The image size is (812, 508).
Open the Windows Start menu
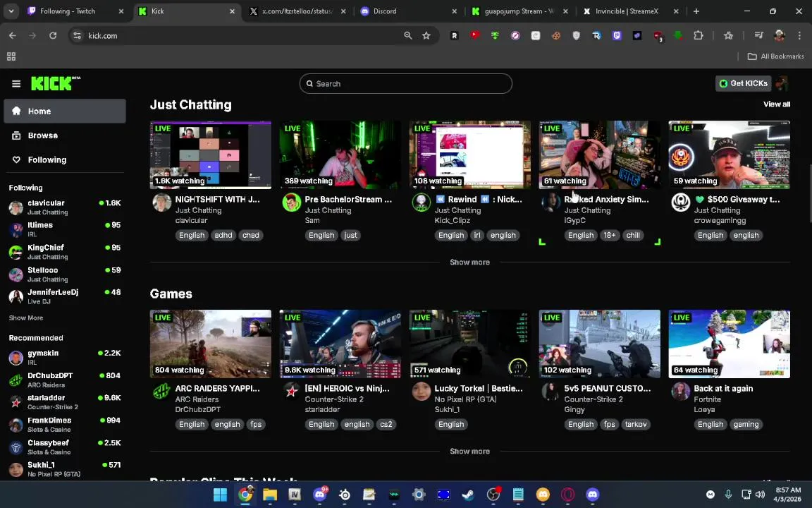[x=220, y=495]
